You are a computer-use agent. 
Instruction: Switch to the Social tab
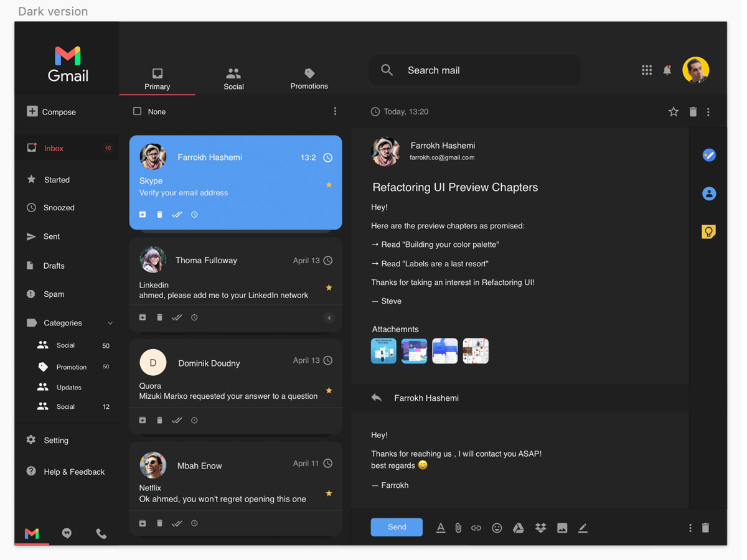233,79
